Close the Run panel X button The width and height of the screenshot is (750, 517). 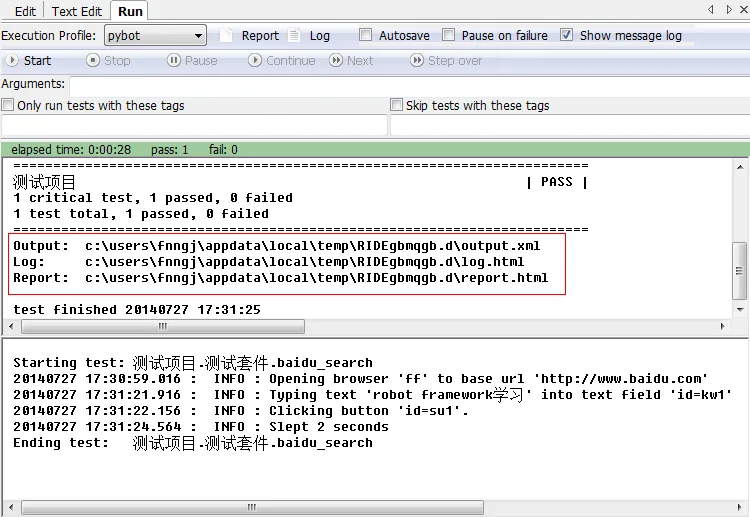[744, 10]
